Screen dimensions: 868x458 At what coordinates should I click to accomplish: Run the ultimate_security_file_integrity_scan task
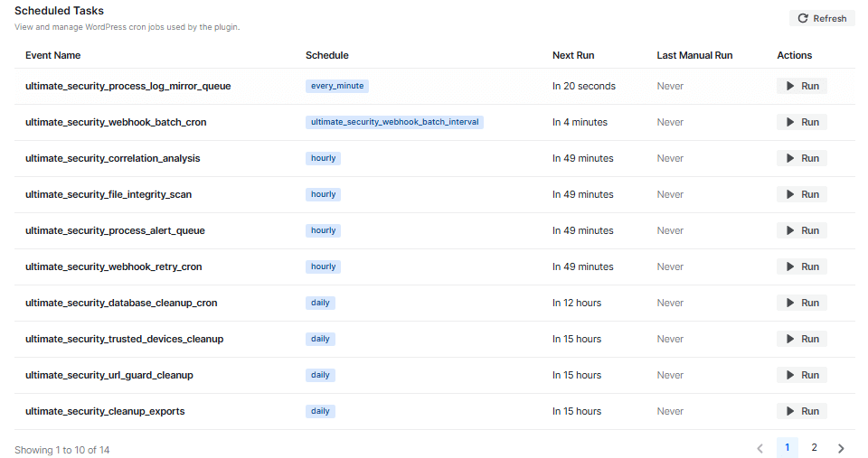801,194
